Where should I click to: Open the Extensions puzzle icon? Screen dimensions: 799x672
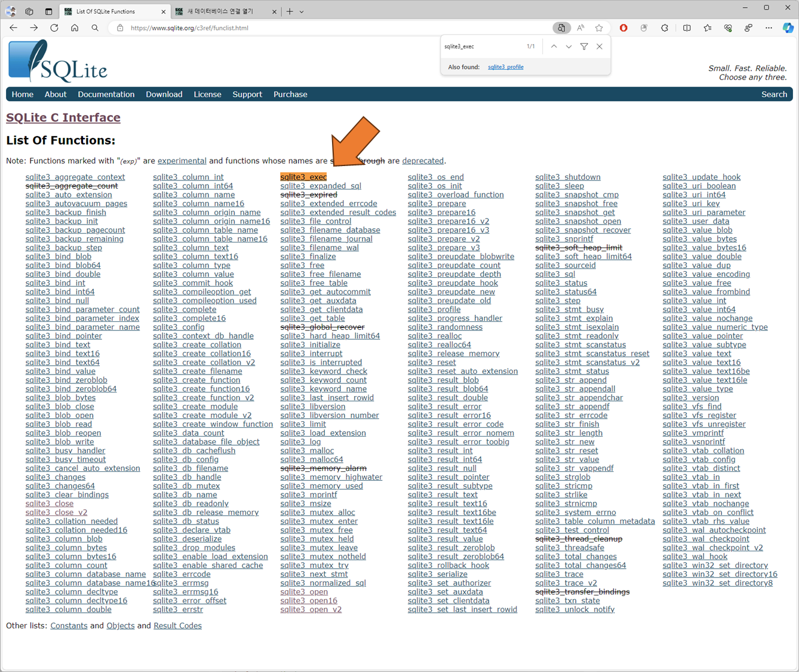click(665, 28)
